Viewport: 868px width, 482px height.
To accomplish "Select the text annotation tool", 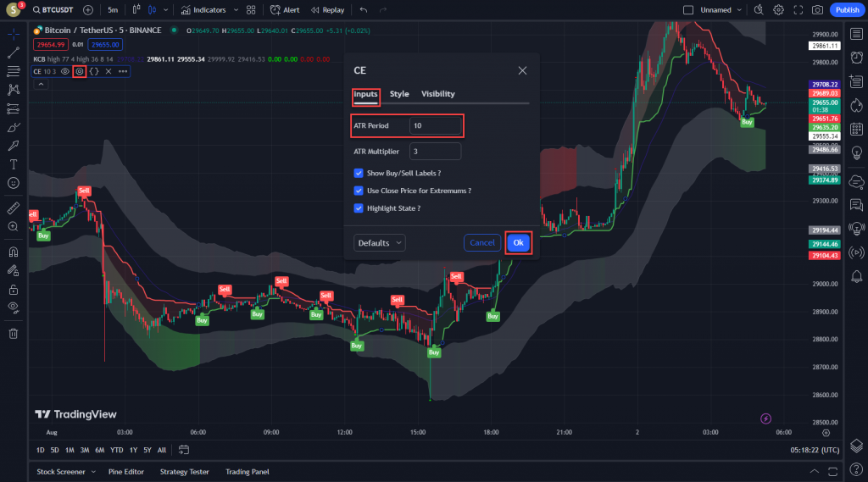I will (14, 164).
